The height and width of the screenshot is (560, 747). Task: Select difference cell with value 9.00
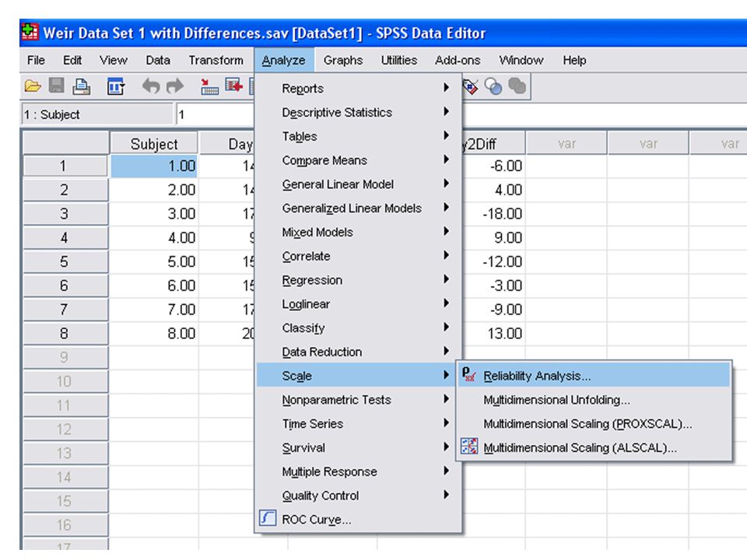coord(493,237)
